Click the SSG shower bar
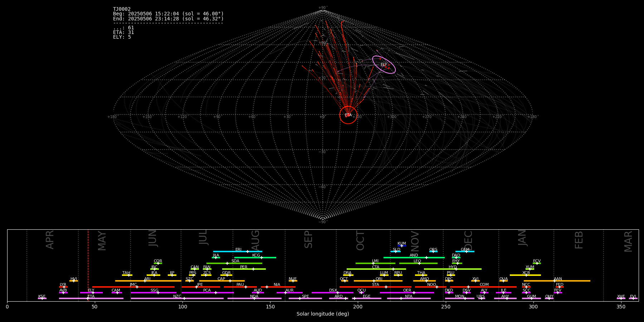The image size is (644, 322). point(153,293)
